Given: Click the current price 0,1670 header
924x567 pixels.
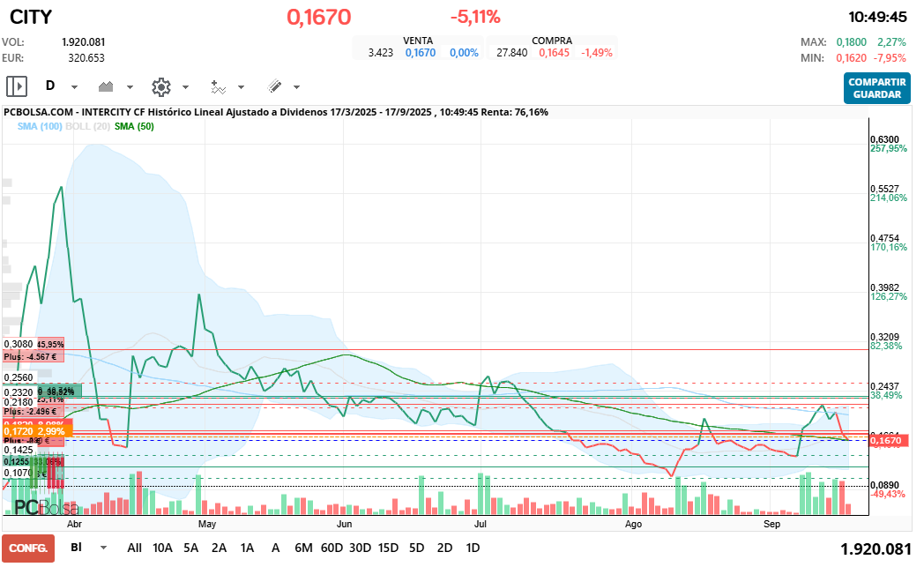Looking at the screenshot, I should click(x=319, y=17).
